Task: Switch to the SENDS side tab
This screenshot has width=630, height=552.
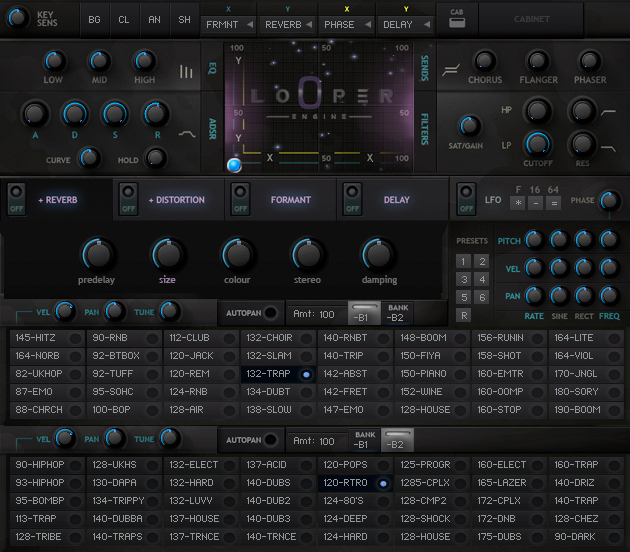Action: coord(424,67)
